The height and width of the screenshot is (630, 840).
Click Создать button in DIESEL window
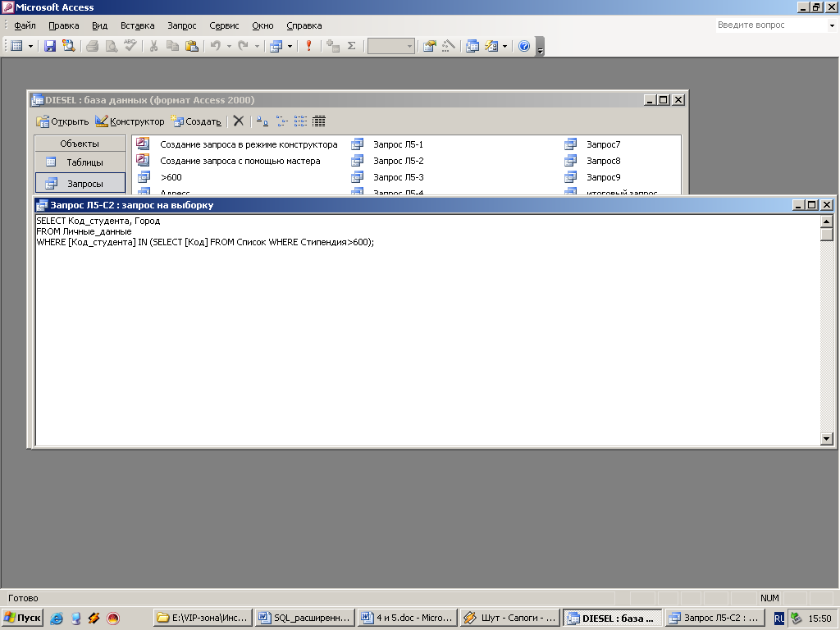pyautogui.click(x=196, y=121)
